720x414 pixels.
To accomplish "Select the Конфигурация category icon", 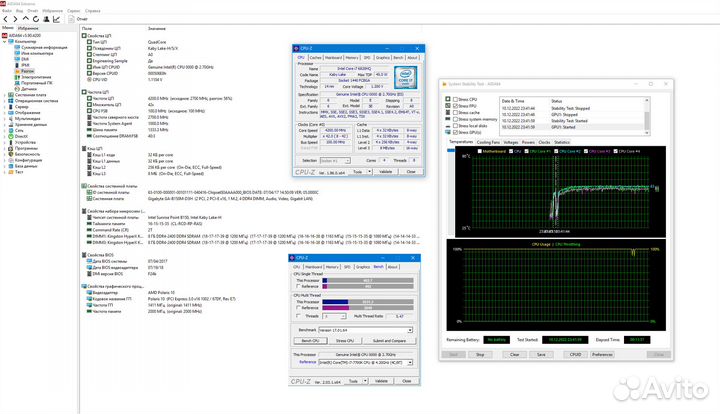I will pyautogui.click(x=11, y=160).
